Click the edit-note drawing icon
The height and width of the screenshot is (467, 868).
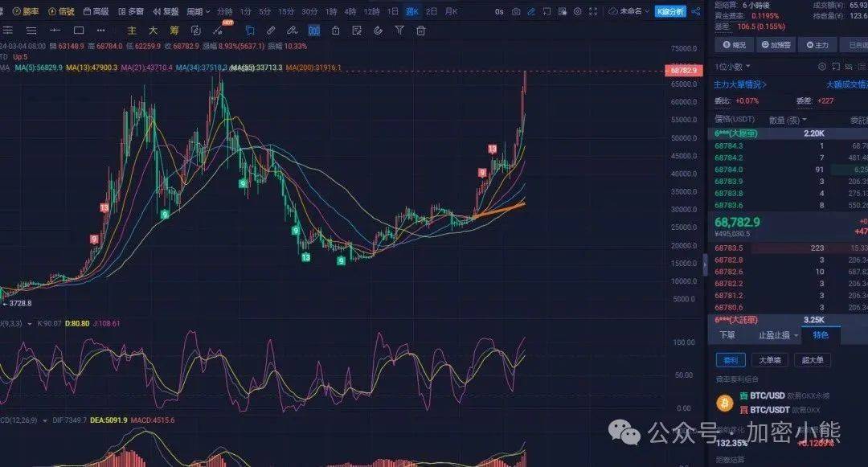click(x=357, y=31)
